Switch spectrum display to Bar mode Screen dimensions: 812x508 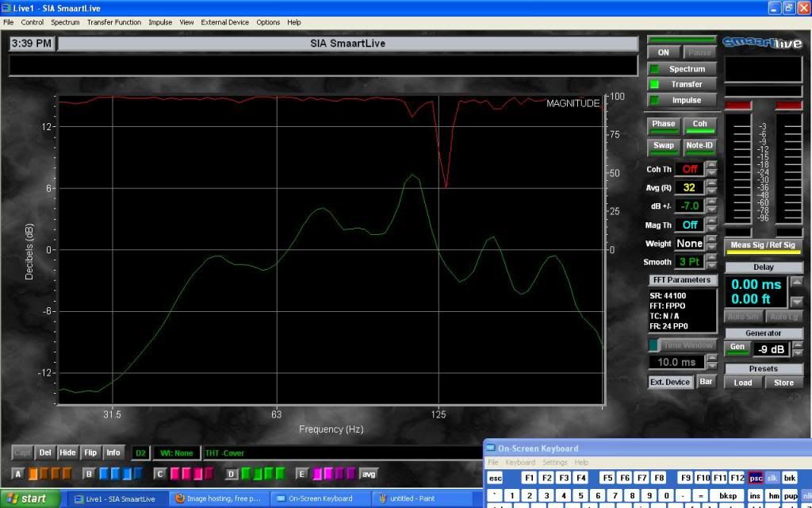pos(707,381)
